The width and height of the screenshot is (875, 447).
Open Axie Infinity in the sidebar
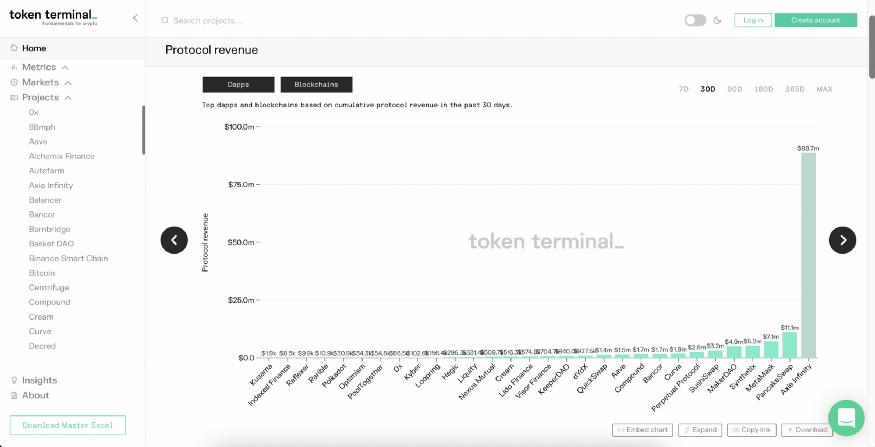pos(51,185)
